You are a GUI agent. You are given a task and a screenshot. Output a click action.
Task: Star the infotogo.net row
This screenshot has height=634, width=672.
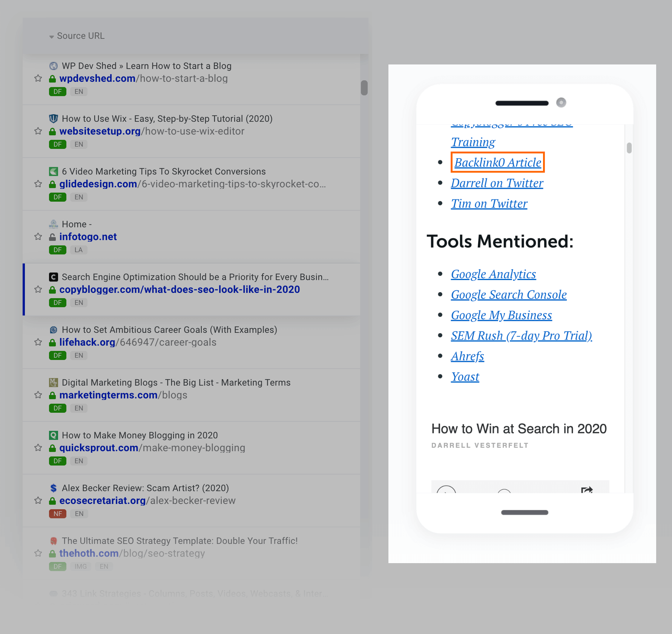tap(38, 237)
